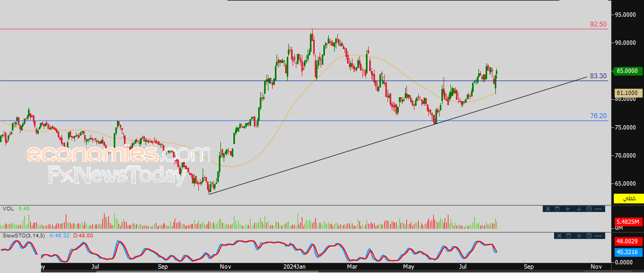
Task: Select the 92.50 resistance line label
Action: pyautogui.click(x=598, y=24)
